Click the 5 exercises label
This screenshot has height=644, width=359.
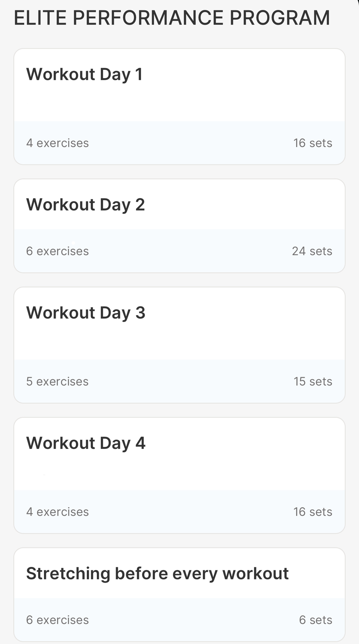pyautogui.click(x=57, y=381)
